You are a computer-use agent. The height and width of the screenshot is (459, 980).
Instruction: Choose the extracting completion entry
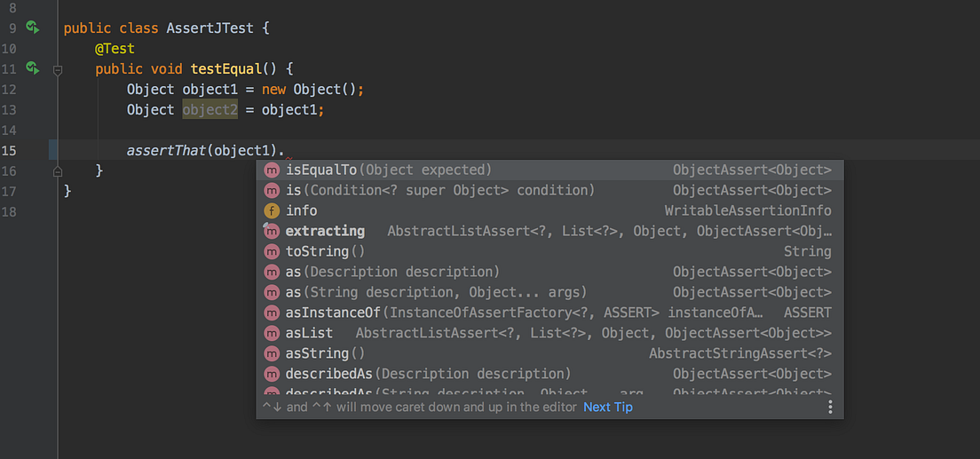click(x=550, y=232)
